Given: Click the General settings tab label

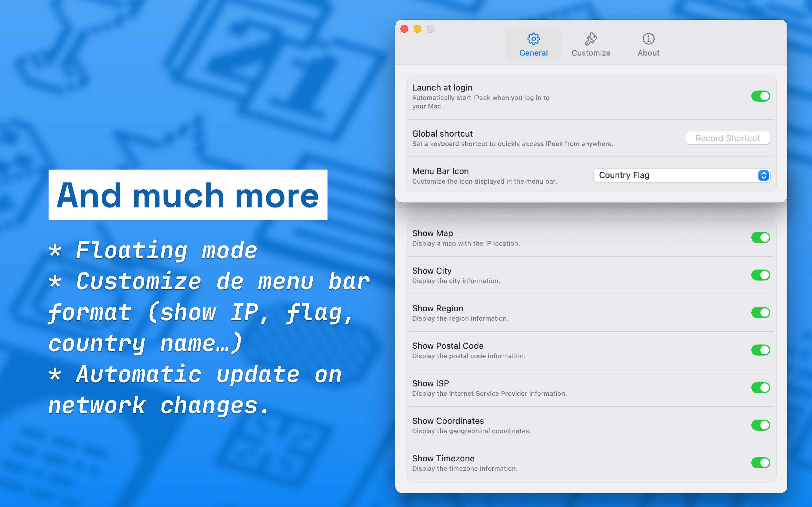Looking at the screenshot, I should (x=533, y=53).
